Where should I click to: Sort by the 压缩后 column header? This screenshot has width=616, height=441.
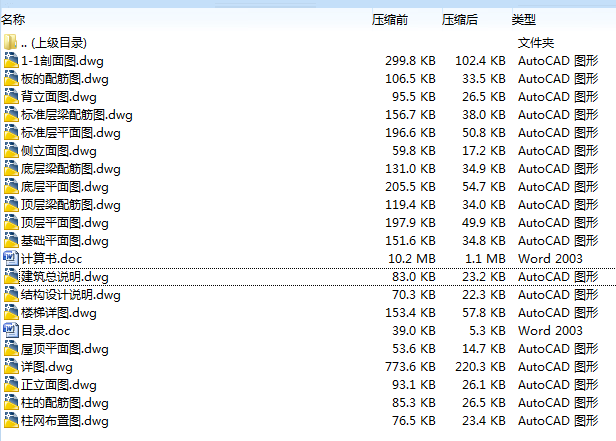[x=460, y=20]
